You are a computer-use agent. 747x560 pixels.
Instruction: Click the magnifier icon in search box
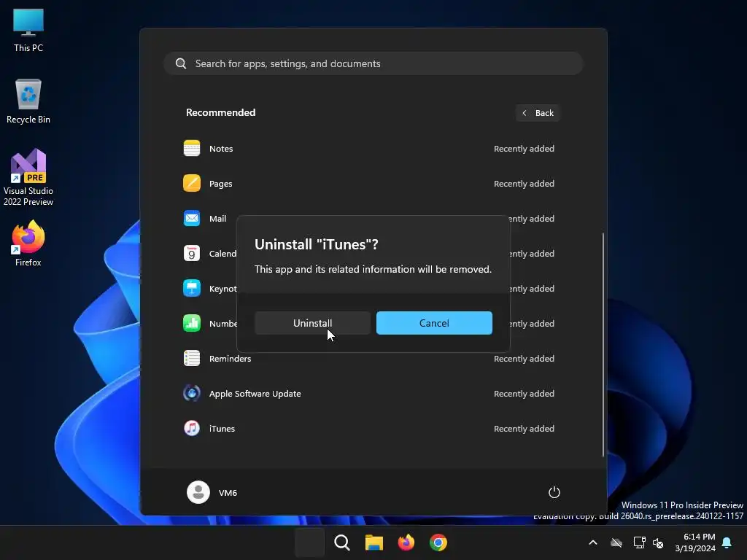tap(181, 63)
